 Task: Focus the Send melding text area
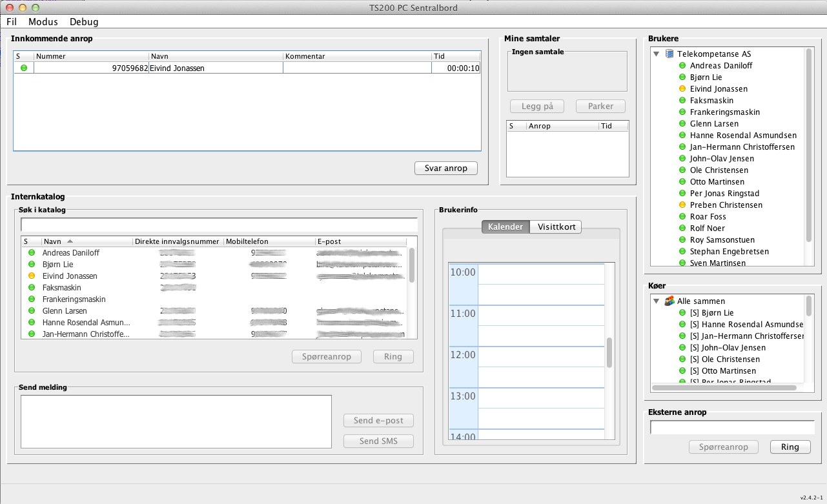pyautogui.click(x=176, y=421)
